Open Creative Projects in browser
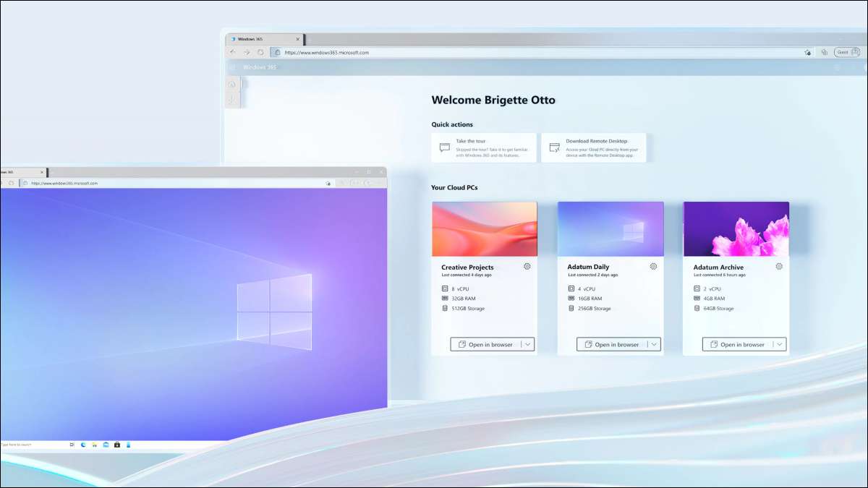This screenshot has height=488, width=868. pyautogui.click(x=486, y=345)
